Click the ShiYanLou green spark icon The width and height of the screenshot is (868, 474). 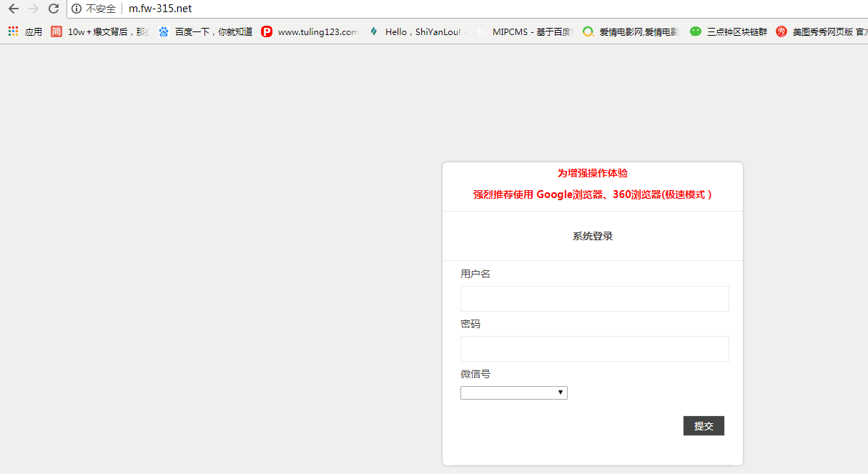pyautogui.click(x=373, y=31)
